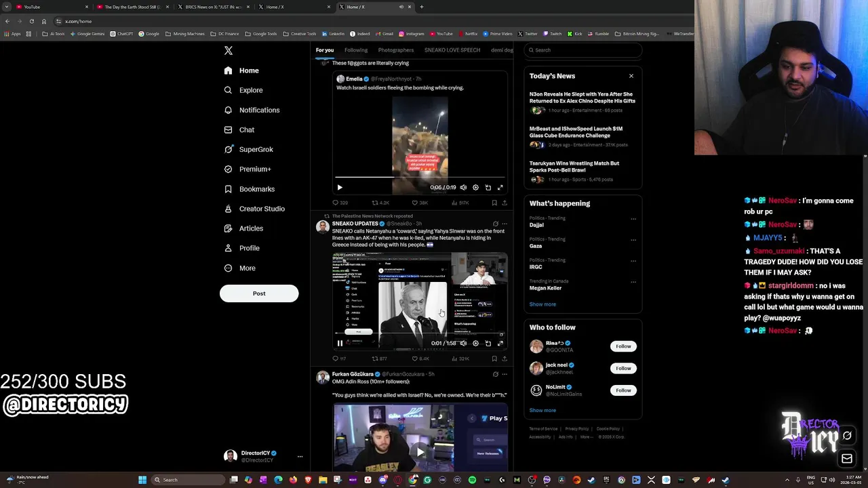This screenshot has width=868, height=488.
Task: Click Show more under Who to follow
Action: point(542,410)
